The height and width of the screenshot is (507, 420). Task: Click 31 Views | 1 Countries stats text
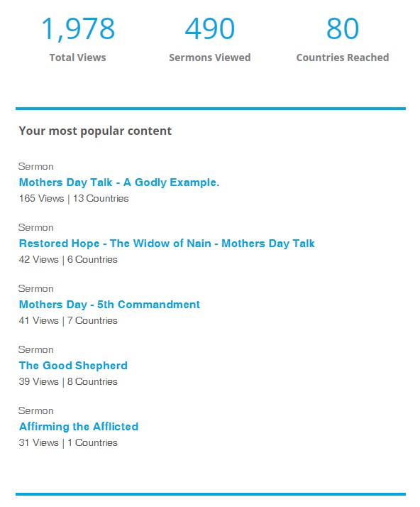pyautogui.click(x=68, y=442)
